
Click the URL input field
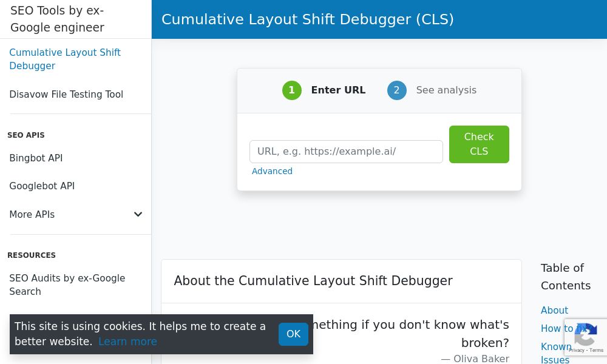click(346, 151)
